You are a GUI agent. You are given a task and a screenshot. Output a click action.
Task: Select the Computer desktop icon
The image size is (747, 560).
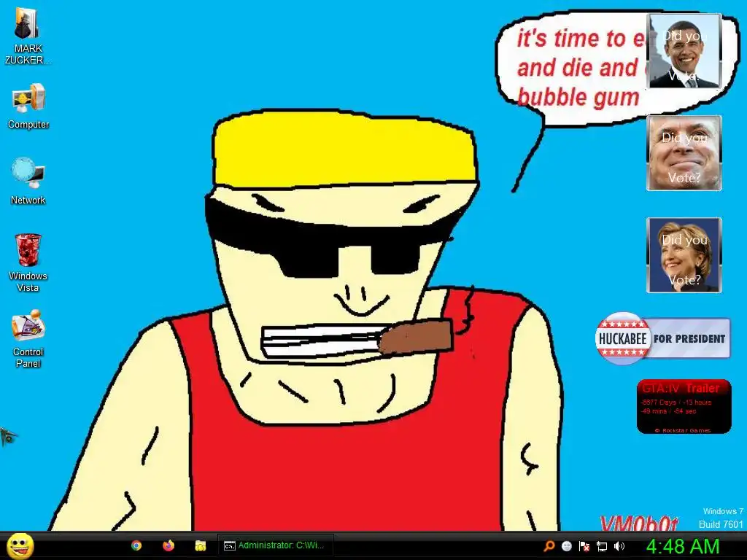28,106
